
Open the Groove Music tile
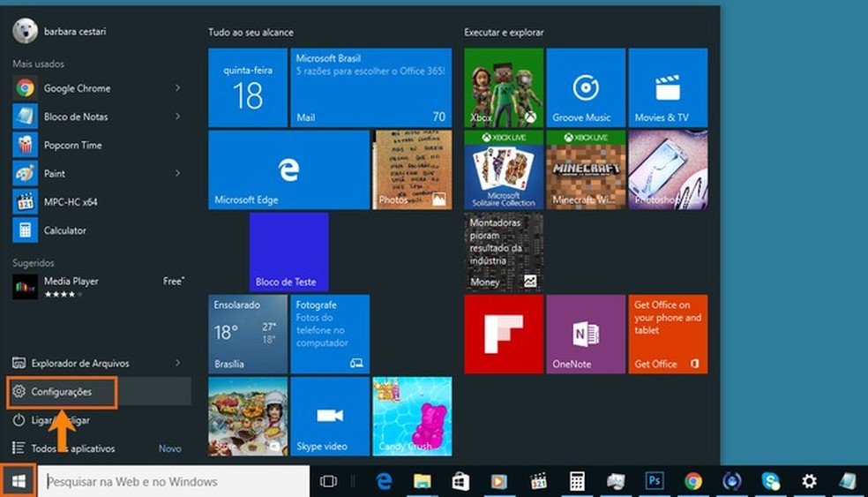click(x=586, y=87)
